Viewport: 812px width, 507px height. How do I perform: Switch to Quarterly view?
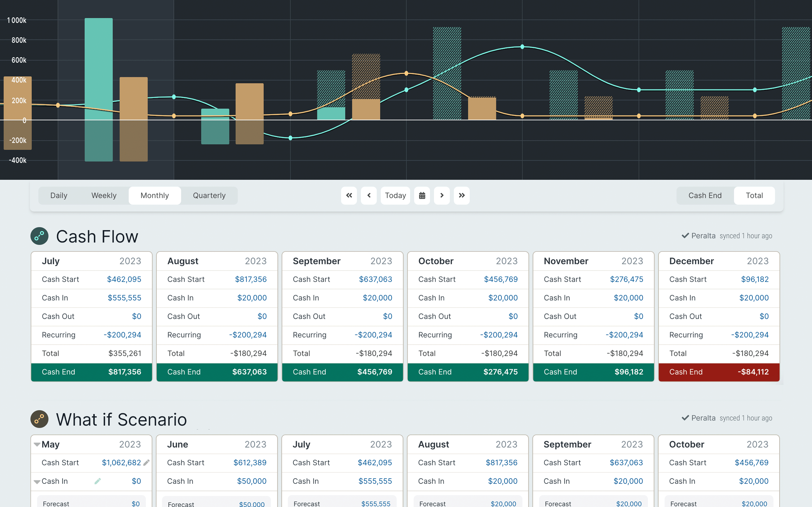coord(209,195)
